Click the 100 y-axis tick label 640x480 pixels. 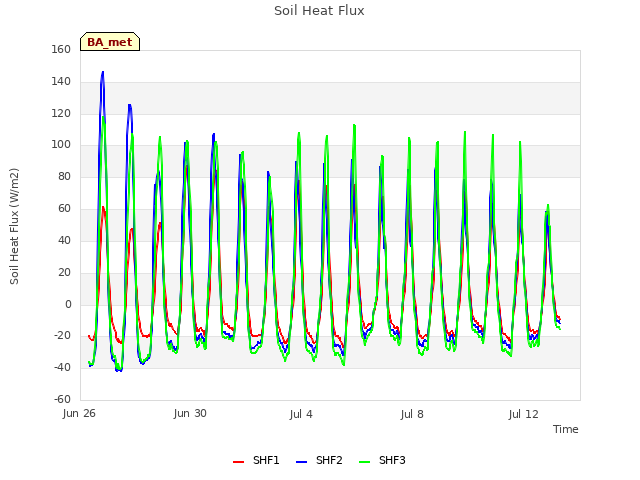[x=61, y=144]
